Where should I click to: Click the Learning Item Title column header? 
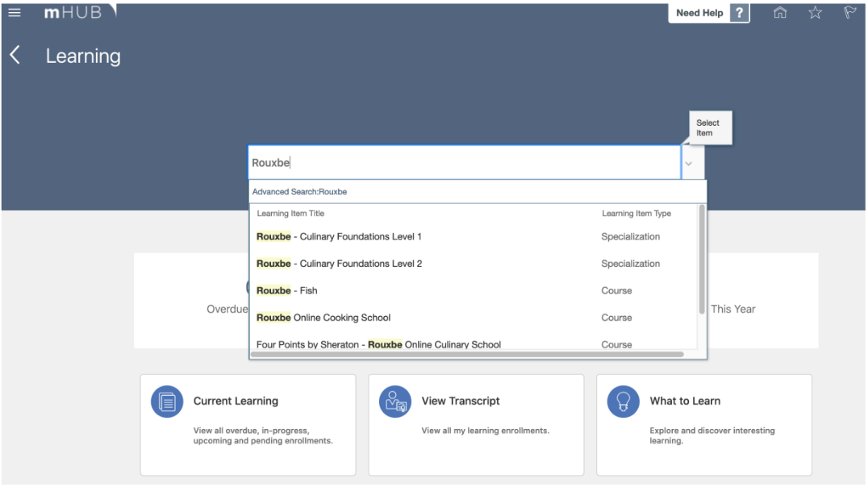[x=290, y=213]
